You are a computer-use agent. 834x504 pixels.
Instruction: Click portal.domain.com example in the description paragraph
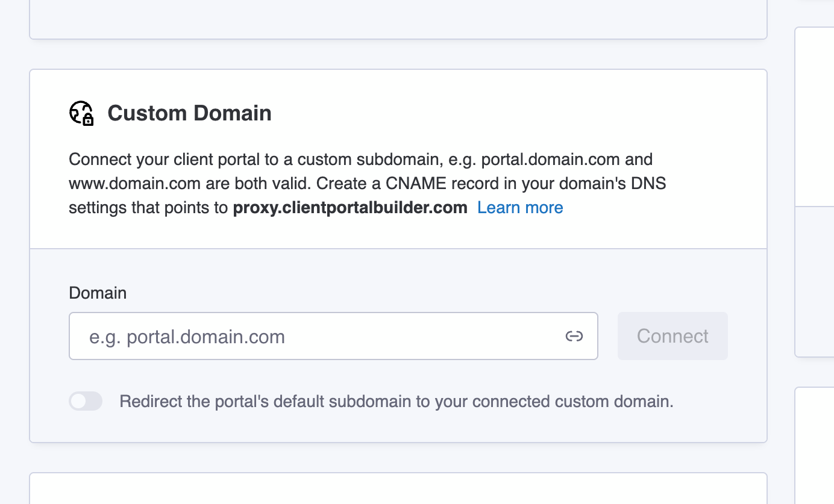point(551,160)
